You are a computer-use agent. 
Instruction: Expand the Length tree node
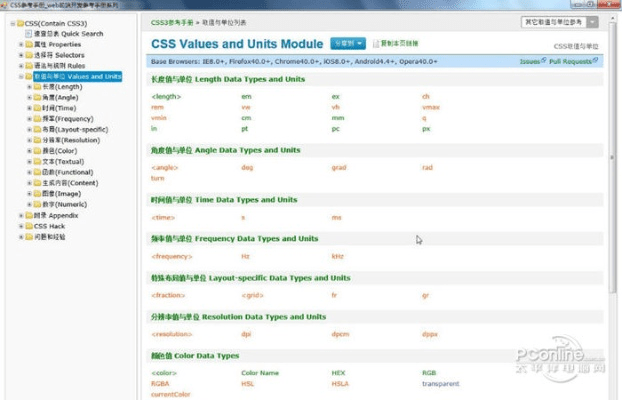point(29,87)
